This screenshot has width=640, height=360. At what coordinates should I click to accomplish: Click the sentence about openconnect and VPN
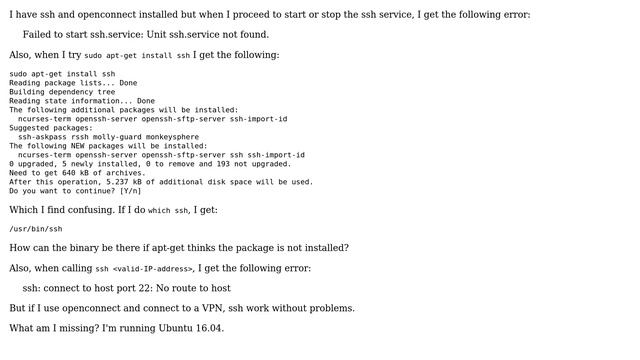[182, 308]
